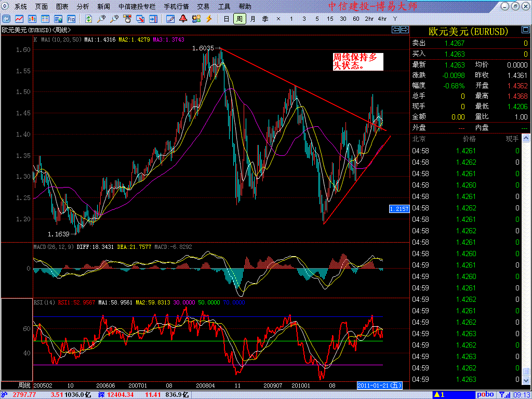Viewport: 532px width, 399px height.
Task: Select the 60 minute period toggle
Action: pyautogui.click(x=356, y=19)
